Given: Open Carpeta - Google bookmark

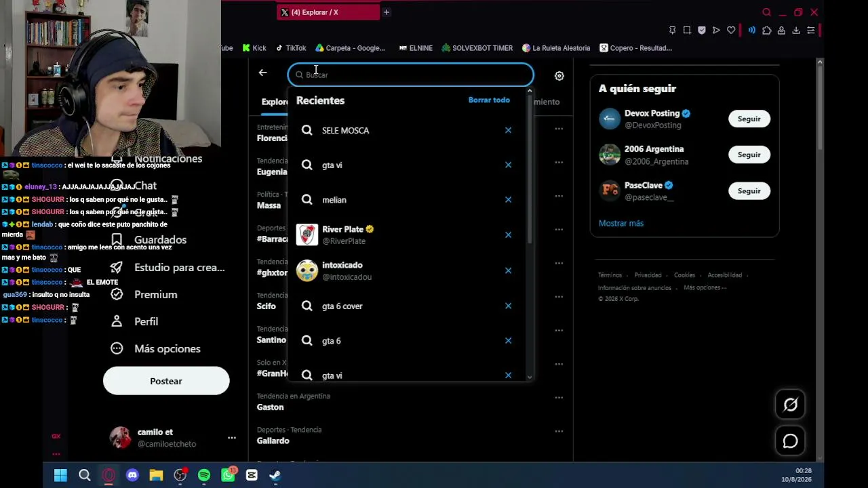Looking at the screenshot, I should click(350, 48).
